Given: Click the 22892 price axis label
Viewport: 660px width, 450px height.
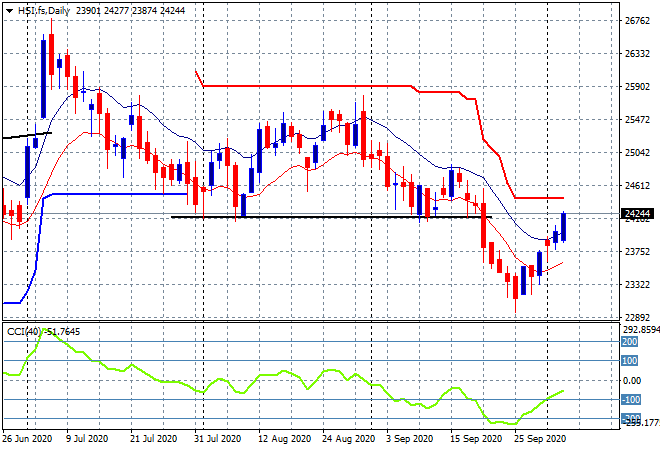Looking at the screenshot, I should (637, 317).
